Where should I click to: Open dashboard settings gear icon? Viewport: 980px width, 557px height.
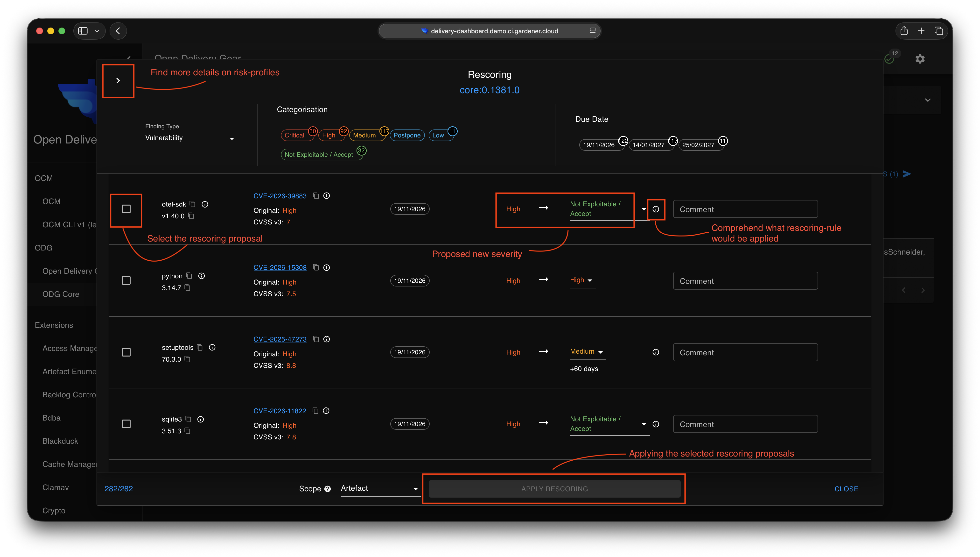point(920,59)
